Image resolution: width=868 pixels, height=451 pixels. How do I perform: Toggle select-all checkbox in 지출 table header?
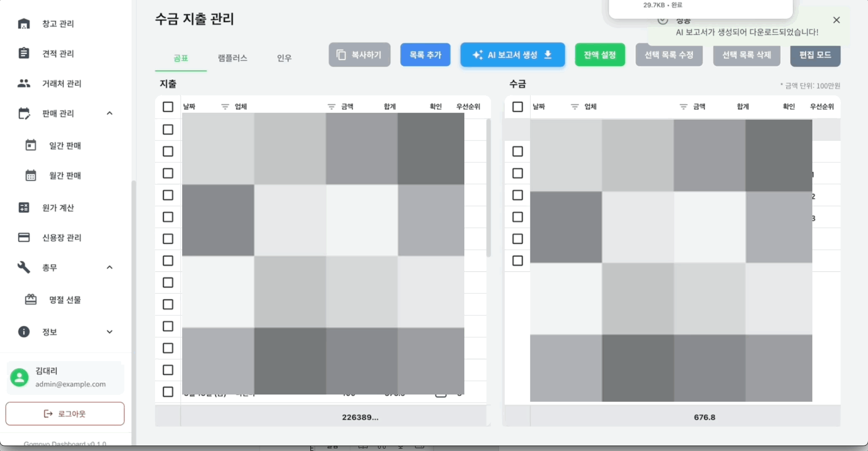(x=168, y=107)
